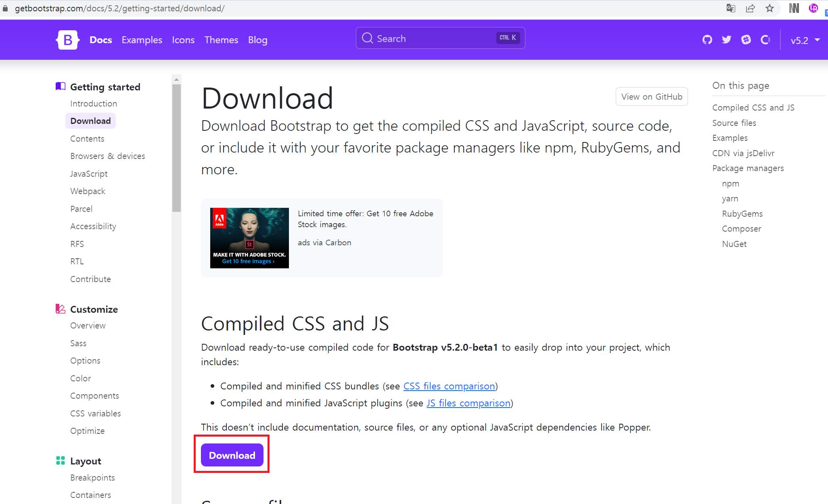Click the share page icon in address bar
Screen dimensions: 828x504
click(750, 8)
